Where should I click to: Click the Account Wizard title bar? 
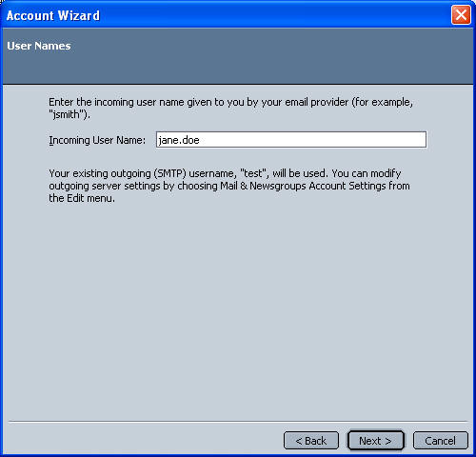click(222, 15)
